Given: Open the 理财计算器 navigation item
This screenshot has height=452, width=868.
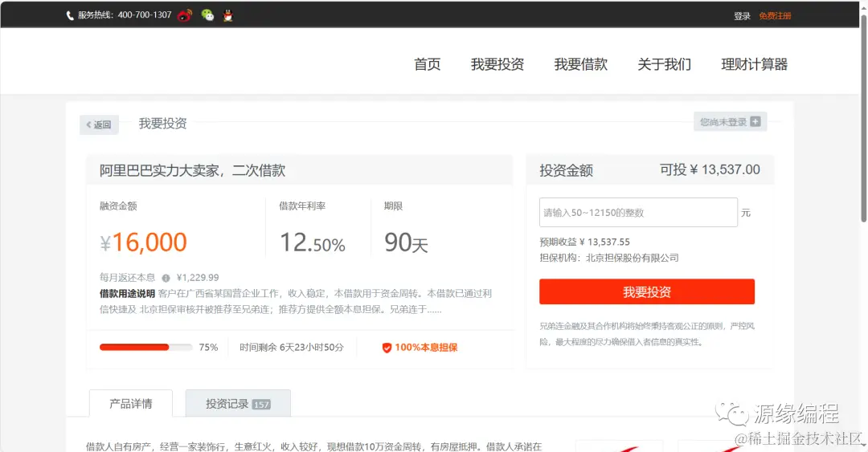Looking at the screenshot, I should pyautogui.click(x=754, y=64).
